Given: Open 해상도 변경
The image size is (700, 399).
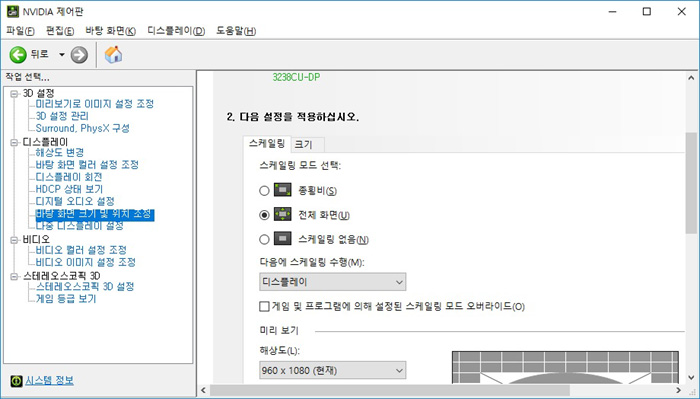Looking at the screenshot, I should 59,153.
